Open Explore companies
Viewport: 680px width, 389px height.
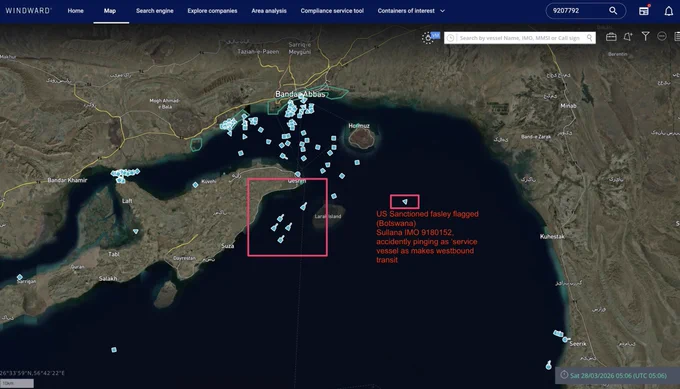pyautogui.click(x=212, y=11)
